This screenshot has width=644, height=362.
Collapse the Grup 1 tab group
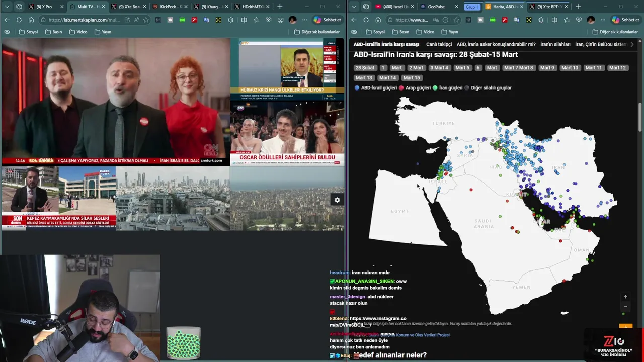472,7
